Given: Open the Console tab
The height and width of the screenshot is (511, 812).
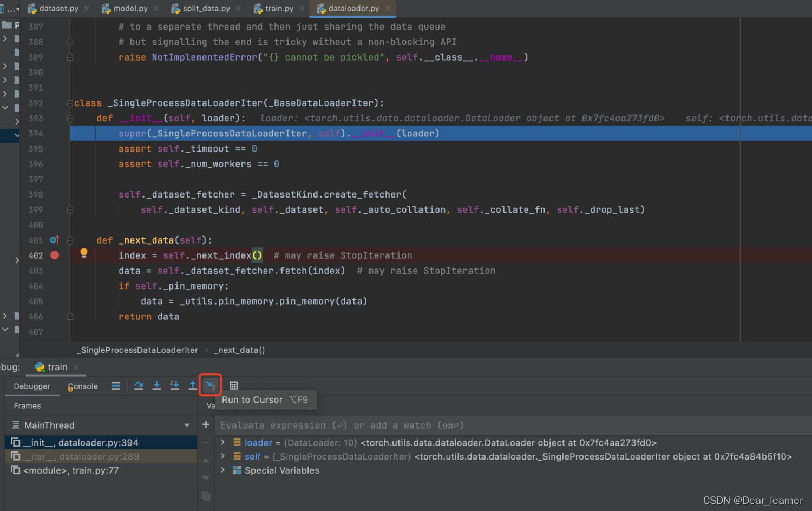Looking at the screenshot, I should click(x=83, y=386).
